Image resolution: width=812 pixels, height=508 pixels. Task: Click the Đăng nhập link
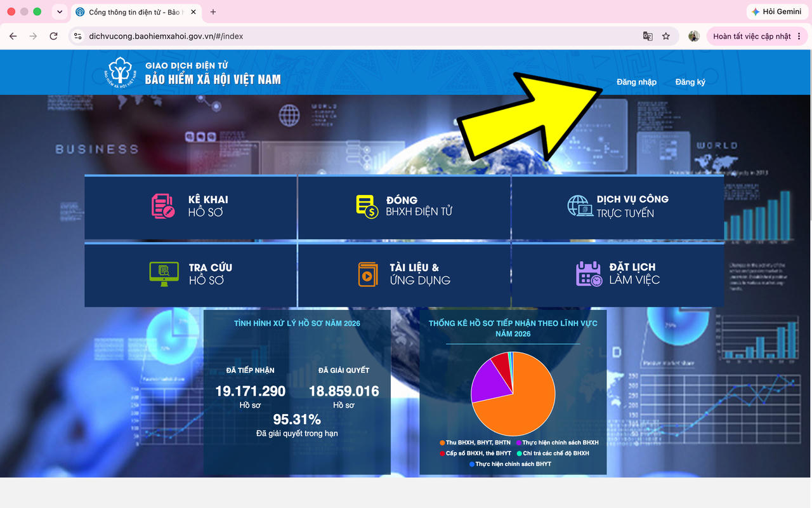point(636,82)
